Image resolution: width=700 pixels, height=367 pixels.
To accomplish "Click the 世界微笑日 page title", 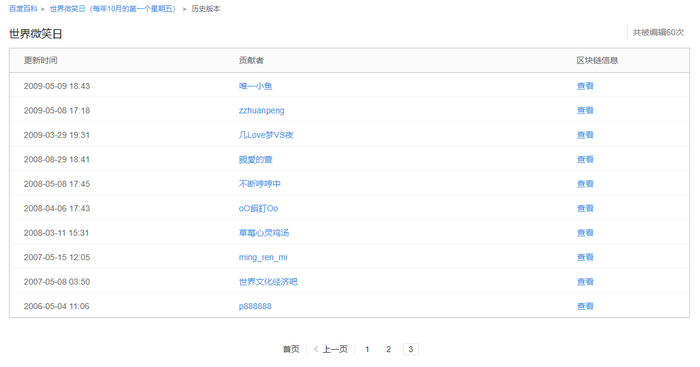I will (x=36, y=34).
